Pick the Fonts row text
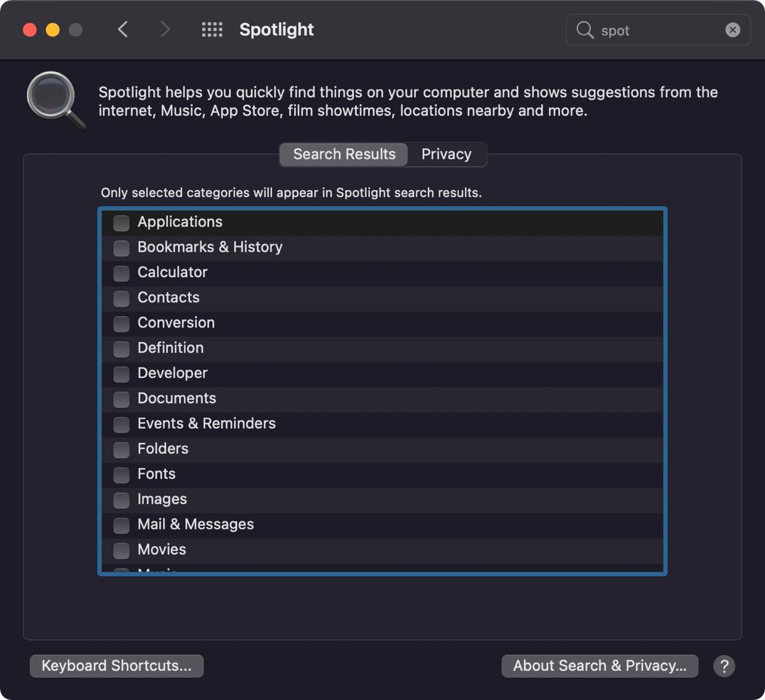Image resolution: width=765 pixels, height=700 pixels. (156, 473)
